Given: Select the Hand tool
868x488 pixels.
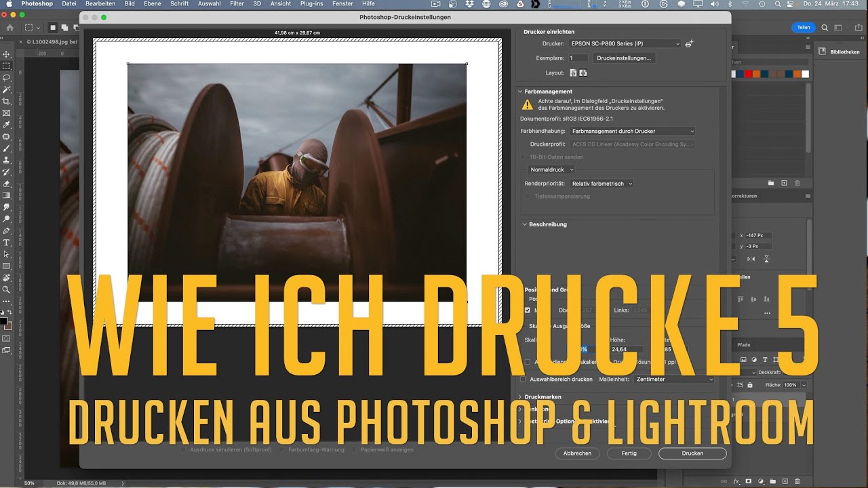Looking at the screenshot, I should pyautogui.click(x=7, y=277).
